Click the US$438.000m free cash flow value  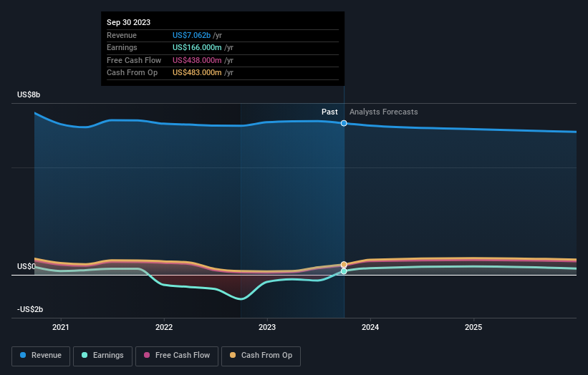pyautogui.click(x=197, y=60)
